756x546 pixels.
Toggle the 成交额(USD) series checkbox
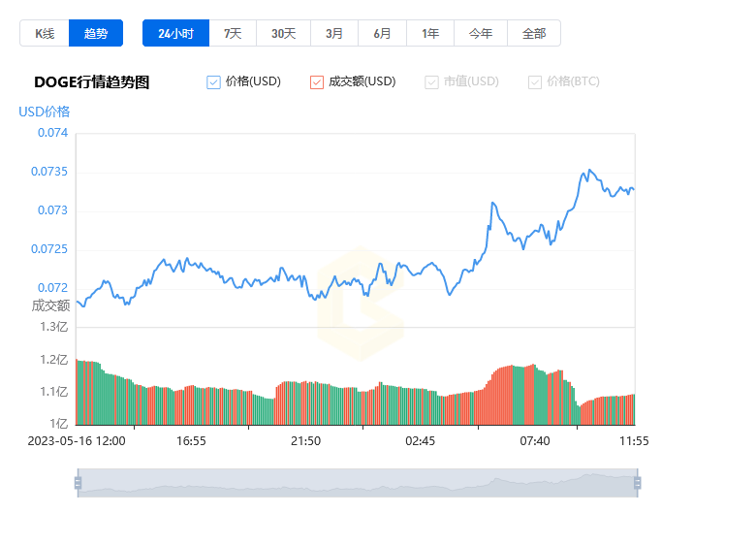point(317,82)
